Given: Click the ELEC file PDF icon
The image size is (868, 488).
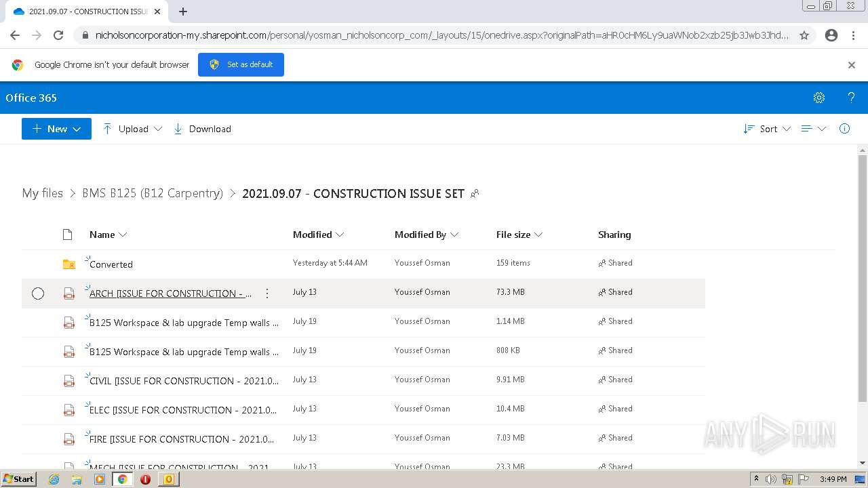Looking at the screenshot, I should pos(68,410).
